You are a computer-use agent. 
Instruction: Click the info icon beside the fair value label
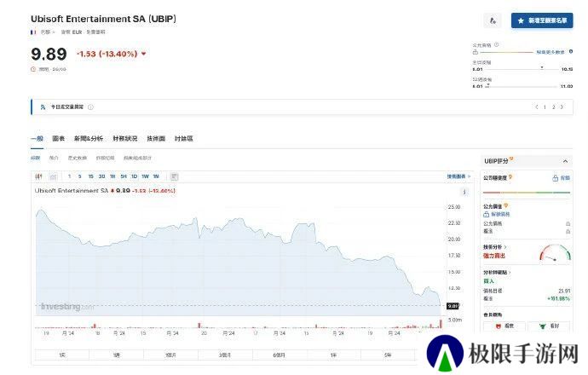[x=497, y=45]
